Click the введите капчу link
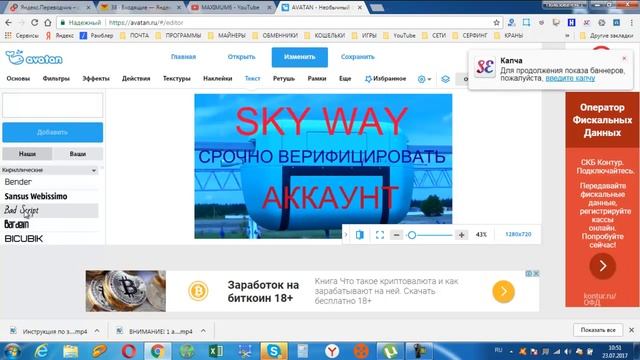Screen dimensions: 640x360 [570, 78]
